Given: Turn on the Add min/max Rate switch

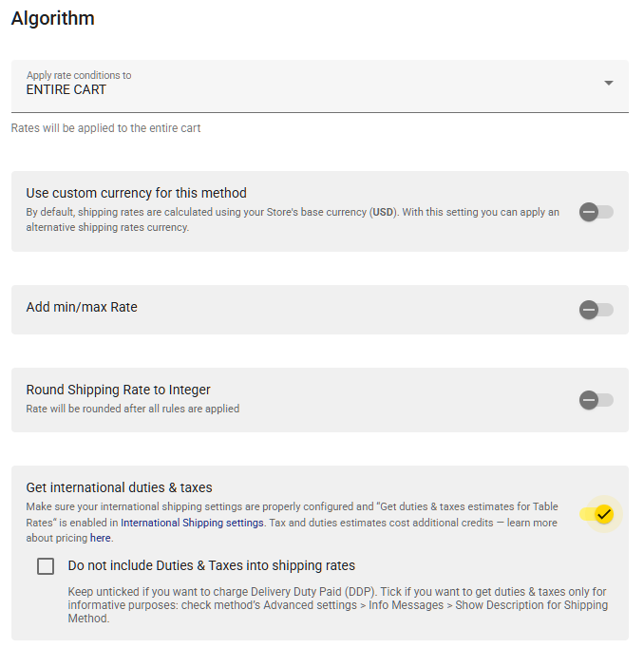Looking at the screenshot, I should coord(597,310).
